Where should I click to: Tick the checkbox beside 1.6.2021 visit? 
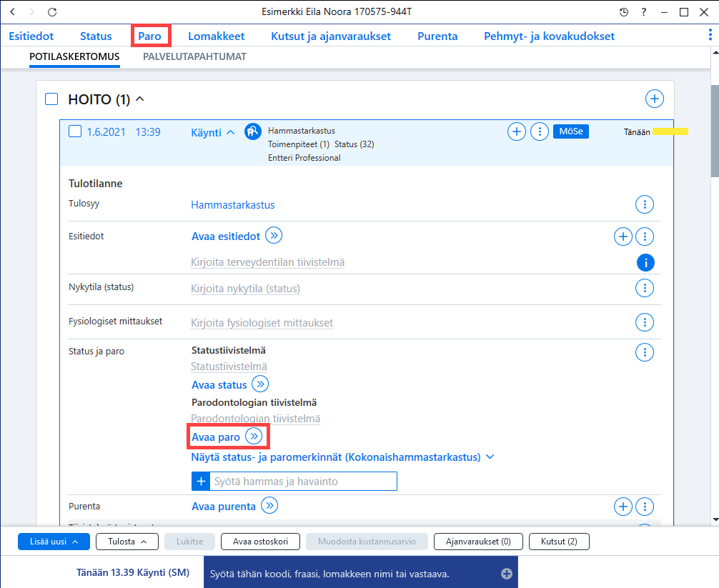click(75, 131)
